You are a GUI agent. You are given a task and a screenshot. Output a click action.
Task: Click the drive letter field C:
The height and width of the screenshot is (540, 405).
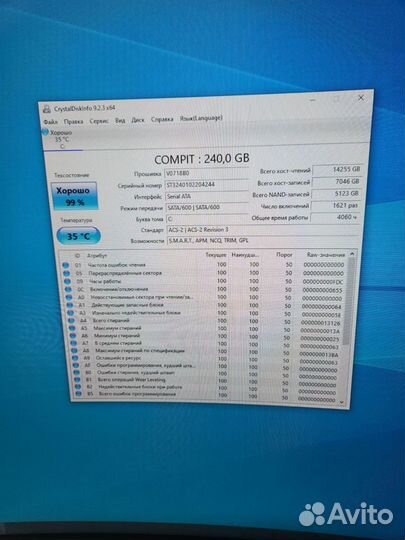click(207, 219)
